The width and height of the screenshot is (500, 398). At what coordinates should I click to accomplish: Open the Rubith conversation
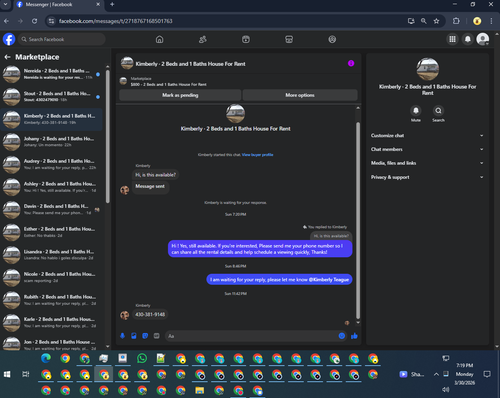[x=52, y=300]
